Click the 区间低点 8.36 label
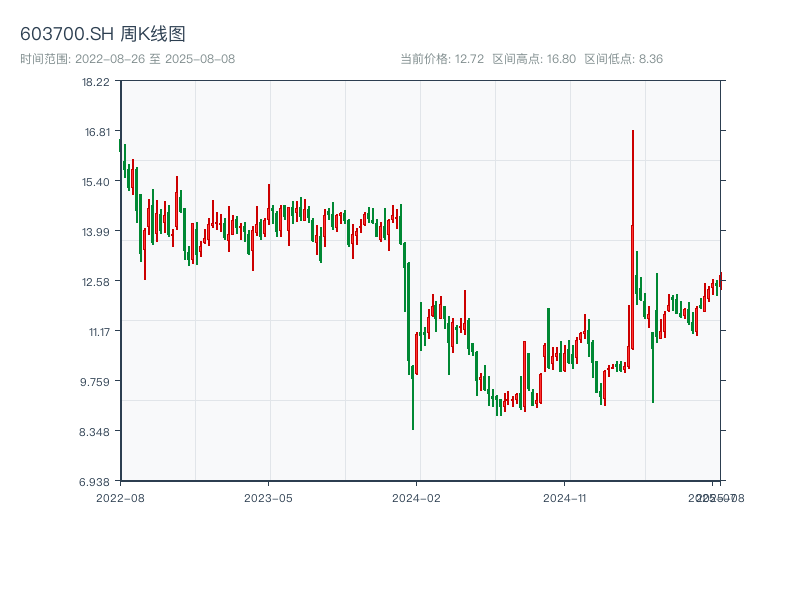 click(x=624, y=59)
